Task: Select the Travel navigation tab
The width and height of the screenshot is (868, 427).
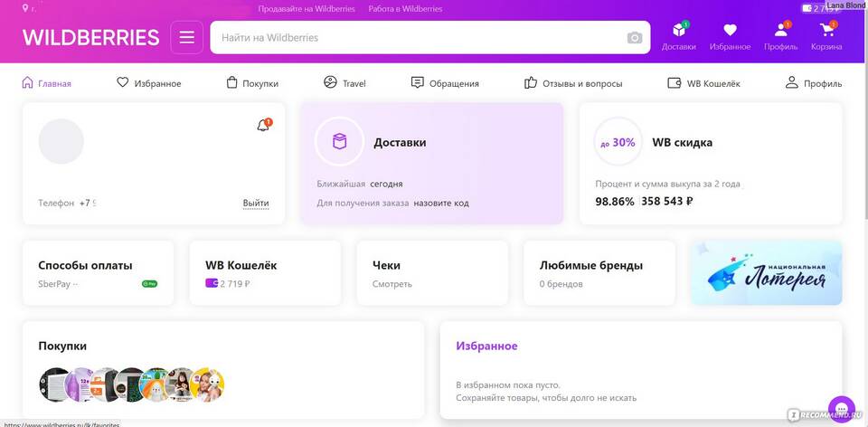Action: point(344,83)
